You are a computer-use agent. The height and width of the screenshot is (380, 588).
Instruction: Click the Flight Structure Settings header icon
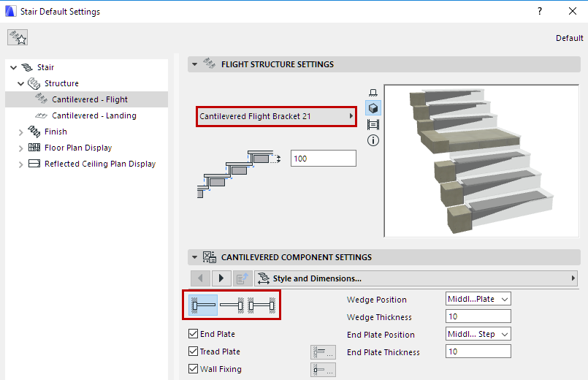209,64
